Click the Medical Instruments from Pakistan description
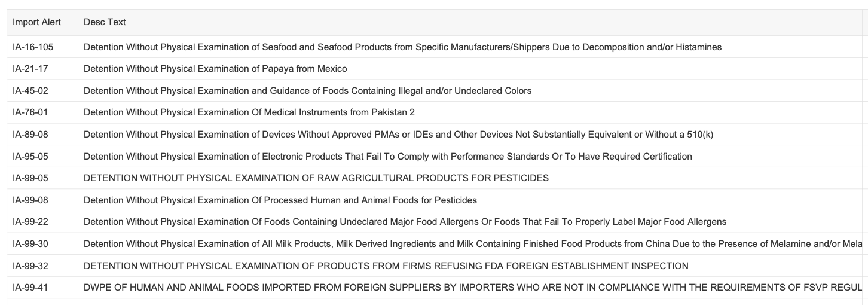 pos(249,112)
